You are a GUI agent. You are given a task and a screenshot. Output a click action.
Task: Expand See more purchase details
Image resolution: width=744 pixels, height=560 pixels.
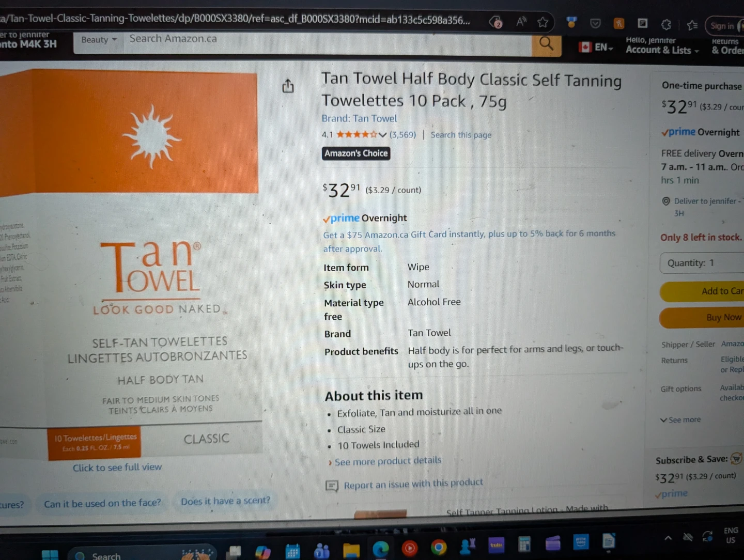tap(680, 419)
